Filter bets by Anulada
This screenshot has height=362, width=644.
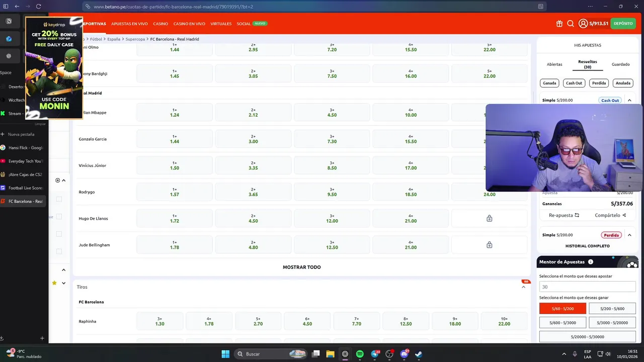623,83
